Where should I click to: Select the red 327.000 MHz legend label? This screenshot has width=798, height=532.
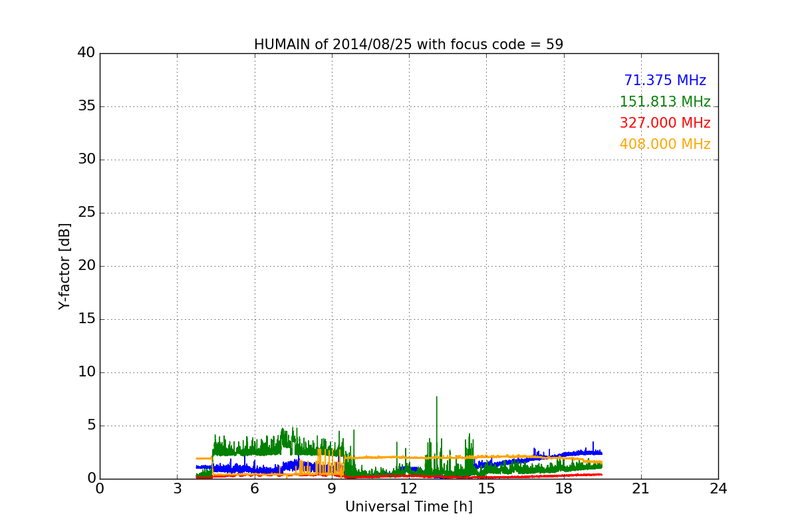[665, 123]
